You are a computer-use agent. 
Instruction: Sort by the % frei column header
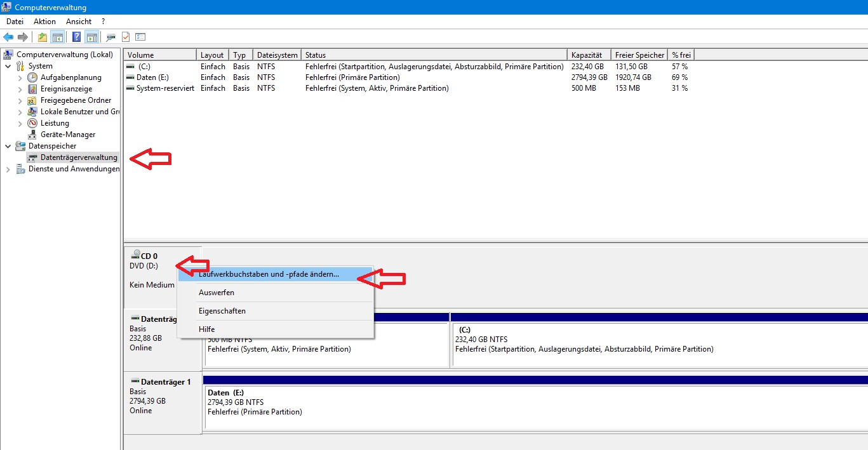[x=681, y=55]
